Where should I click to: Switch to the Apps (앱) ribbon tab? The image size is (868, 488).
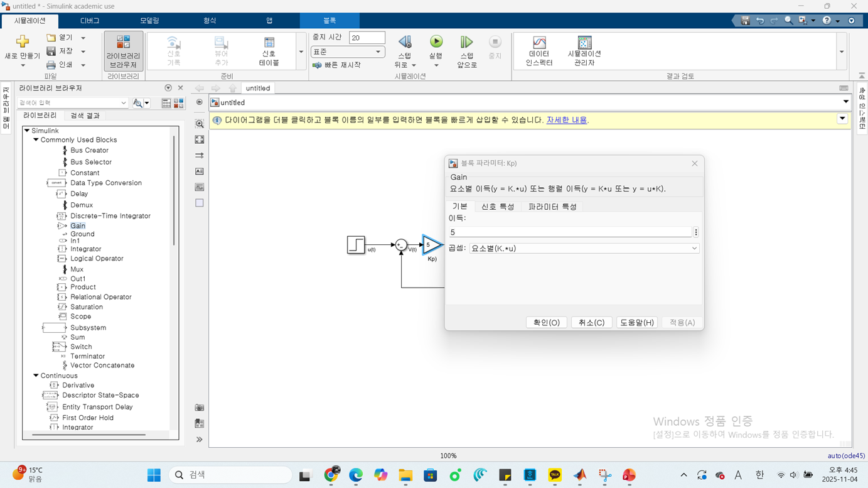269,21
